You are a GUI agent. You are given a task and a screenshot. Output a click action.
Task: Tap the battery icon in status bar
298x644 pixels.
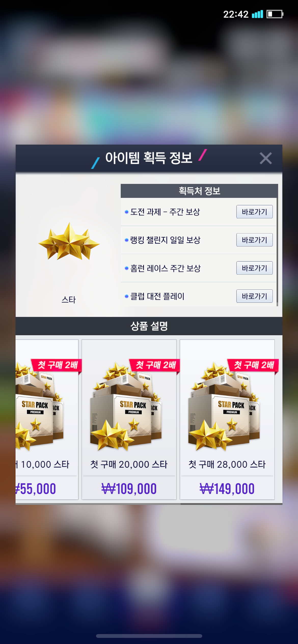275,14
